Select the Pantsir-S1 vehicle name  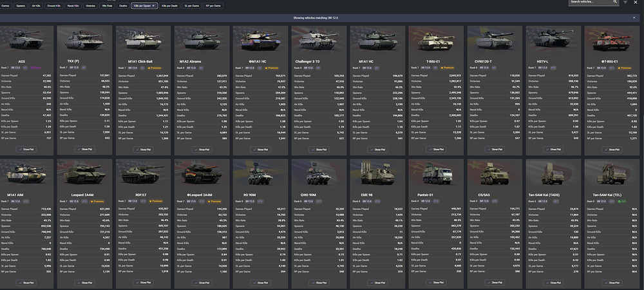425,195
